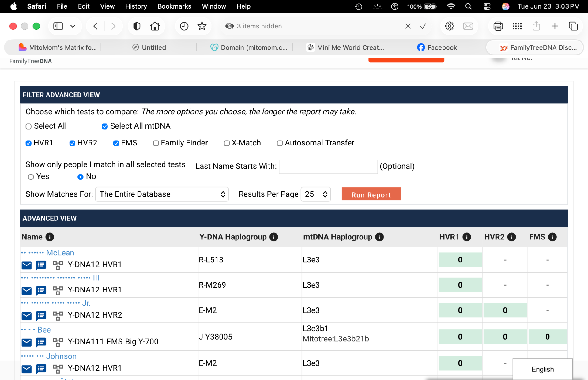
Task: Switch to Mini Me World Creat tab
Action: (x=345, y=47)
